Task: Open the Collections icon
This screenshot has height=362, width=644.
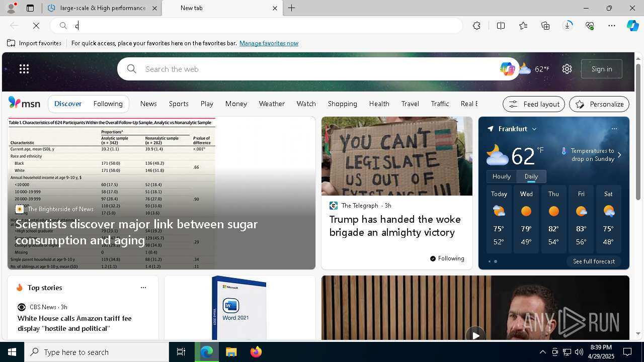Action: (545, 26)
